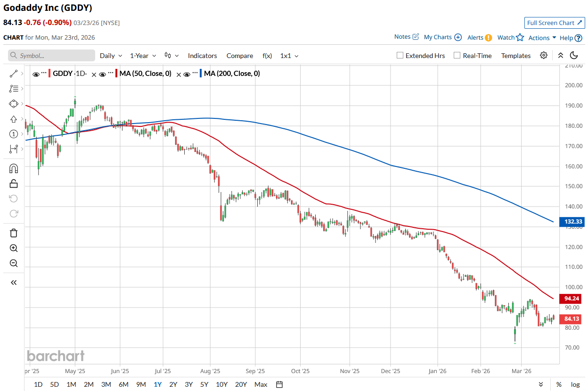Open the Indicators panel
Image resolution: width=588 pixels, height=391 pixels.
203,56
